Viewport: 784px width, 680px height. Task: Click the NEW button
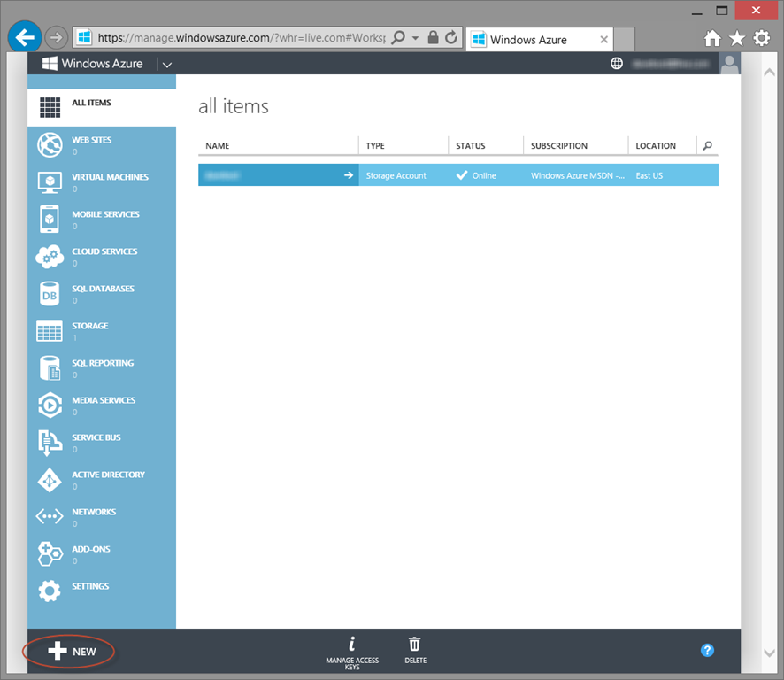click(x=72, y=652)
